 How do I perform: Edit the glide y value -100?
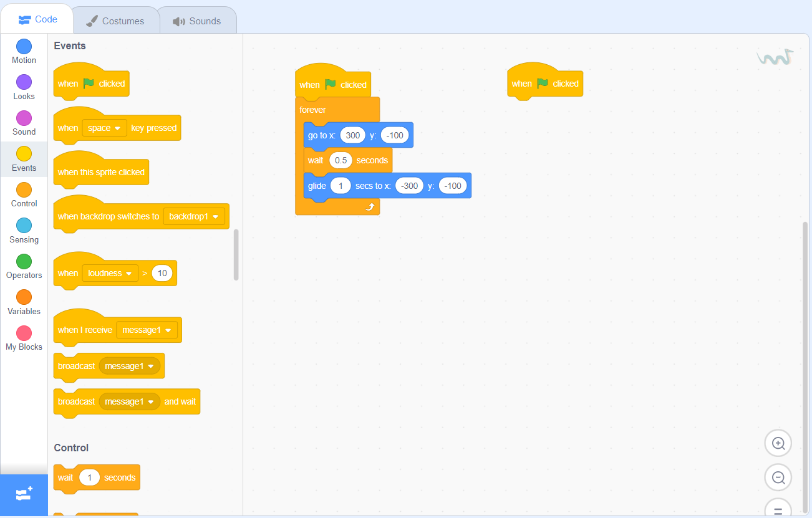pyautogui.click(x=453, y=186)
